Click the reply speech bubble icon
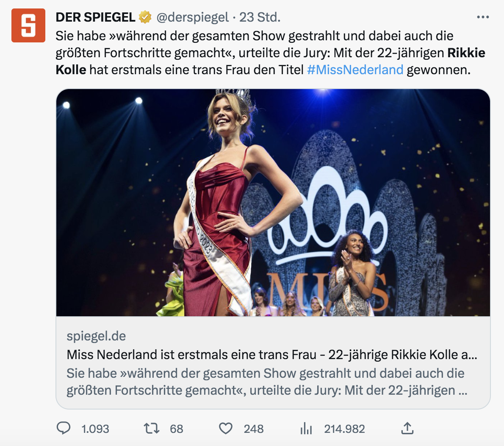This screenshot has width=504, height=446. (x=64, y=428)
